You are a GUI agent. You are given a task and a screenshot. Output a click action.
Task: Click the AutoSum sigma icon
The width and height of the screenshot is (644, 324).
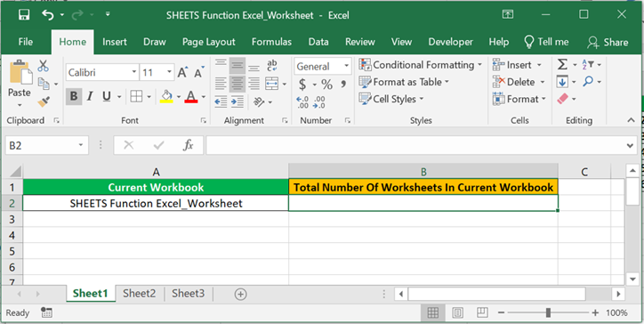click(x=562, y=65)
